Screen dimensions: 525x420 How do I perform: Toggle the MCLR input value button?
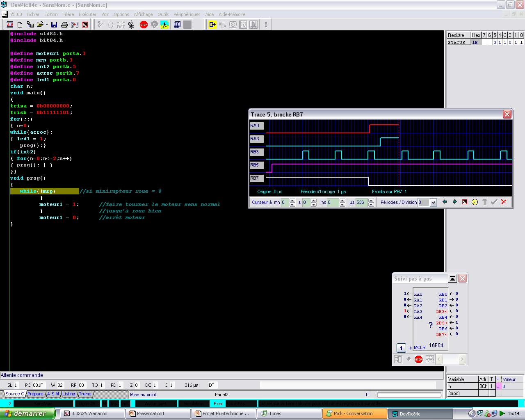pyautogui.click(x=401, y=348)
